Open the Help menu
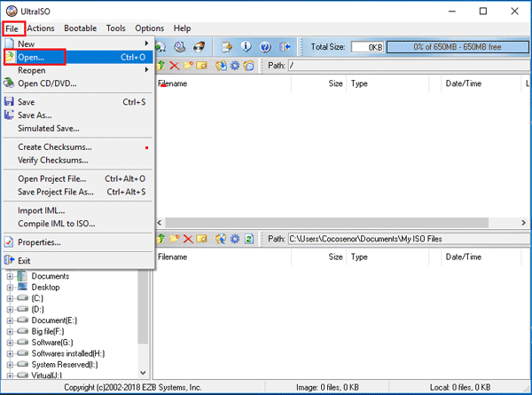This screenshot has width=532, height=395. point(182,28)
